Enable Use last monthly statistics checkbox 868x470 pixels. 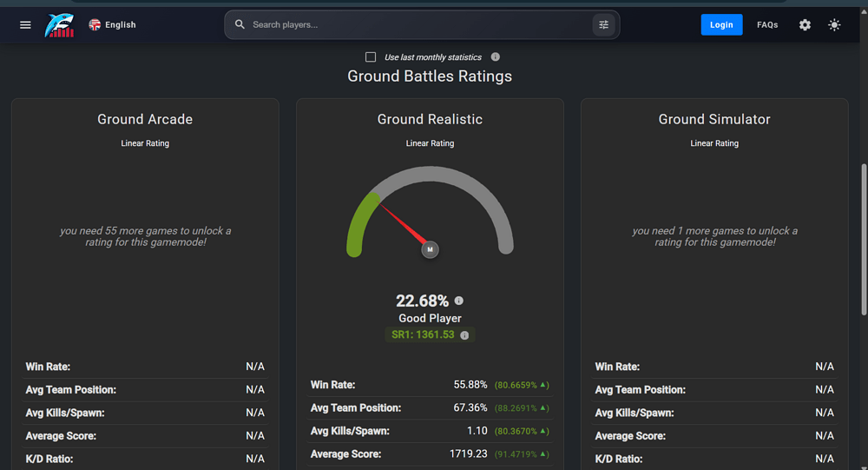click(371, 57)
